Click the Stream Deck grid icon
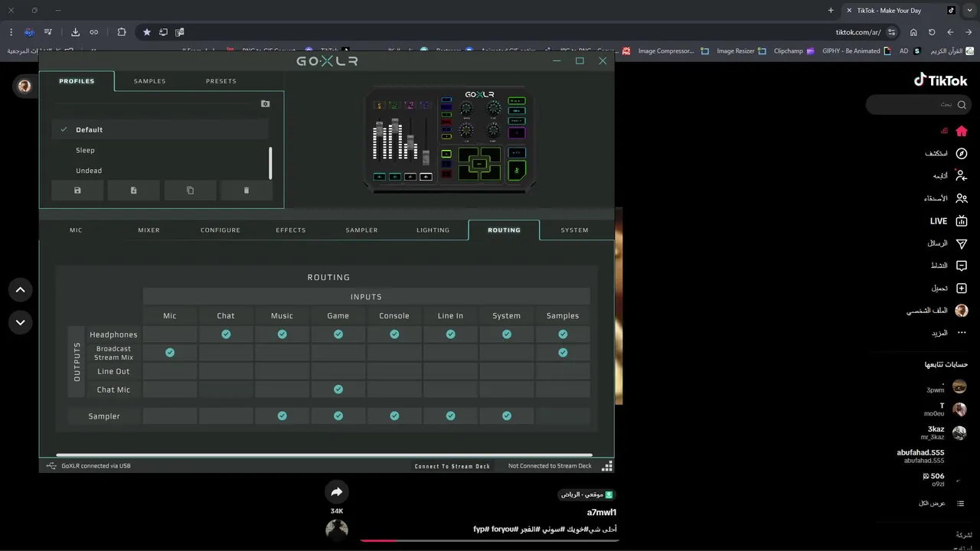 [x=607, y=465]
